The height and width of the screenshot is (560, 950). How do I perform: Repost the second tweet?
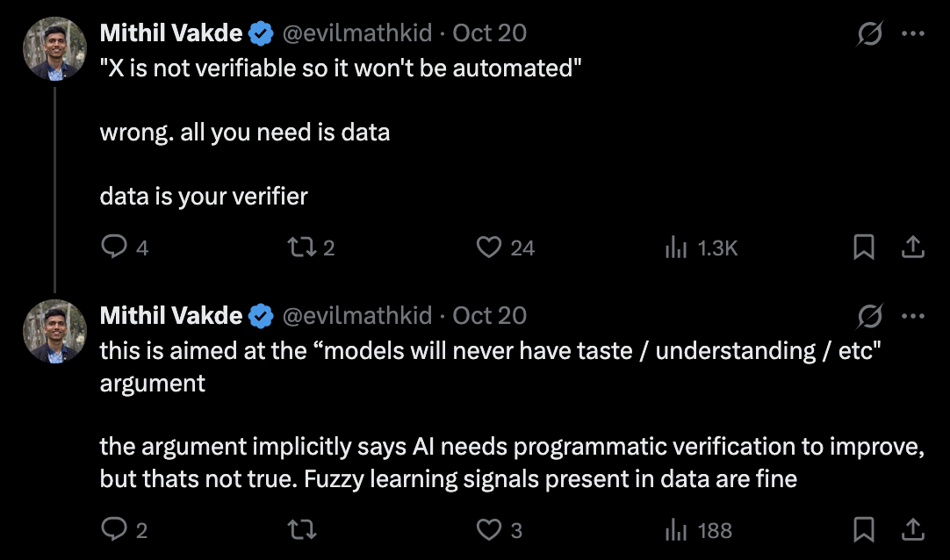(302, 530)
